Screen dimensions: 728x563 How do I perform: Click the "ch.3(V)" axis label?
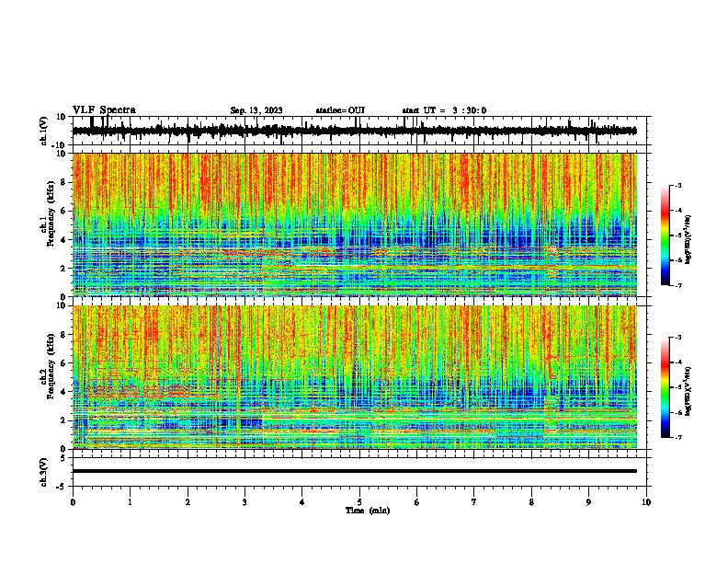pyautogui.click(x=44, y=472)
